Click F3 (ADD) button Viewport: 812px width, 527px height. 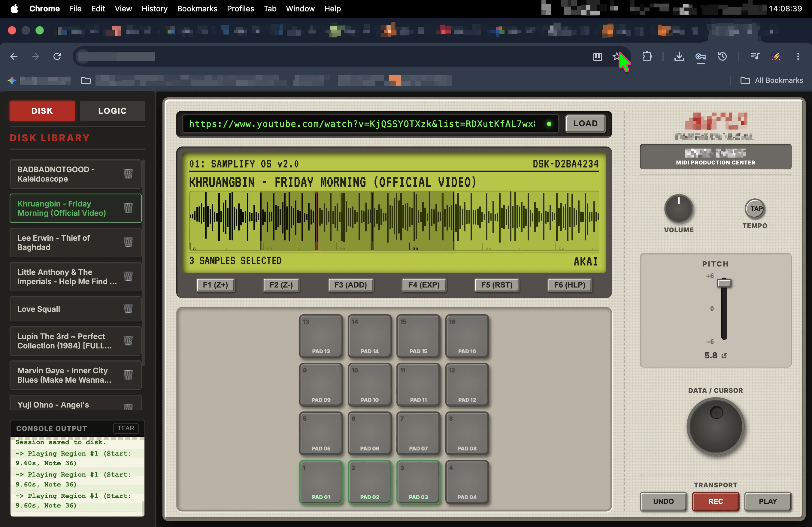(x=350, y=285)
